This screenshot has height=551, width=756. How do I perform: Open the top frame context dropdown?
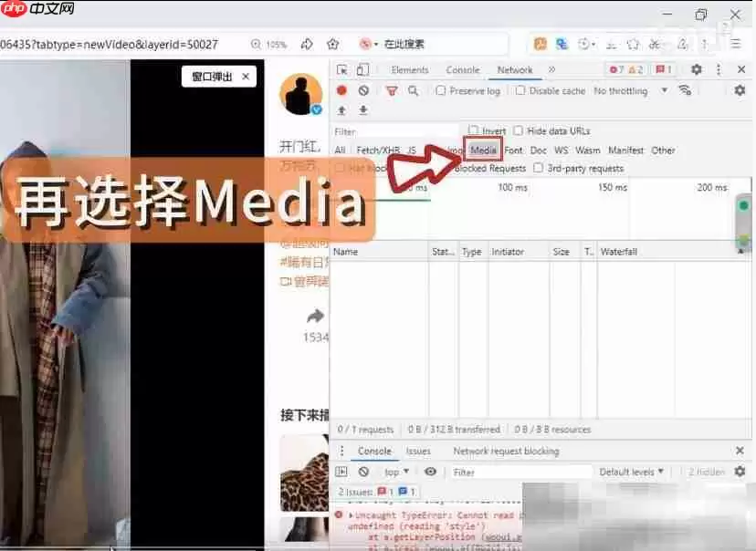click(x=395, y=472)
